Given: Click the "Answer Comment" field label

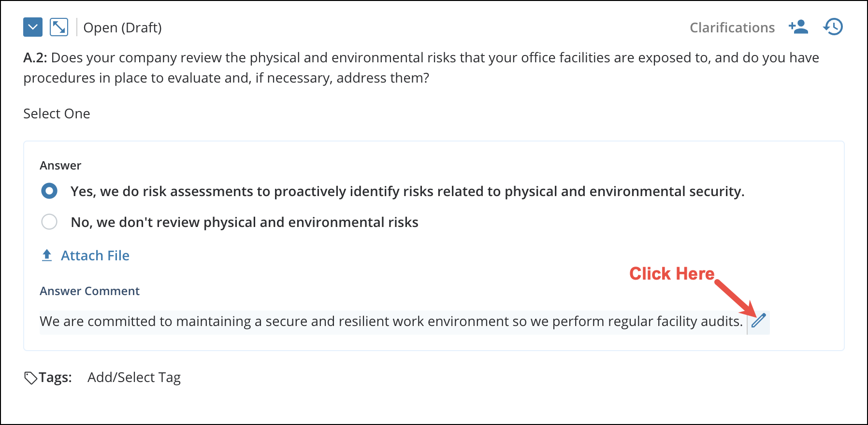Looking at the screenshot, I should coord(89,291).
